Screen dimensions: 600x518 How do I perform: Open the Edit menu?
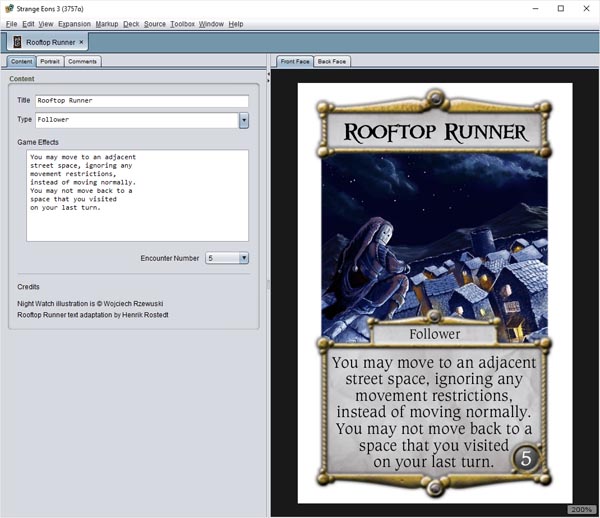point(28,24)
